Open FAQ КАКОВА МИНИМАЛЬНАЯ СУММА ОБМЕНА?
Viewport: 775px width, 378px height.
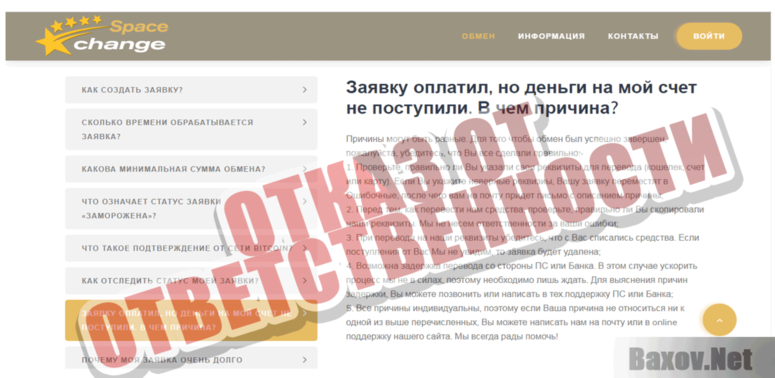pos(191,169)
